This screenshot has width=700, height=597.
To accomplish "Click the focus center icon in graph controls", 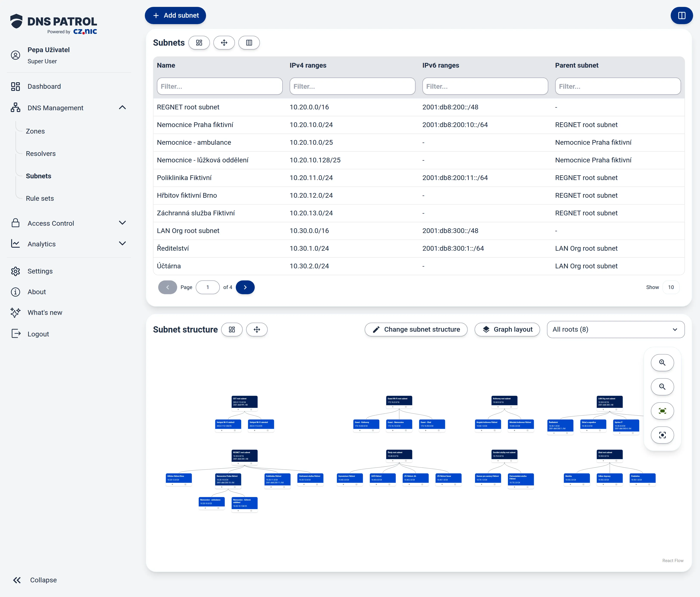I will click(x=662, y=435).
